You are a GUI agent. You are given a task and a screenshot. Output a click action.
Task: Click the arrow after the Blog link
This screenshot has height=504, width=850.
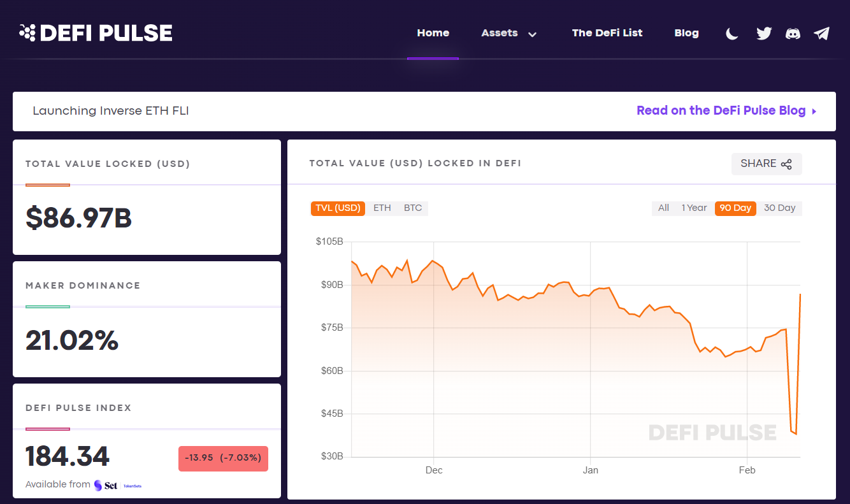[x=814, y=112]
